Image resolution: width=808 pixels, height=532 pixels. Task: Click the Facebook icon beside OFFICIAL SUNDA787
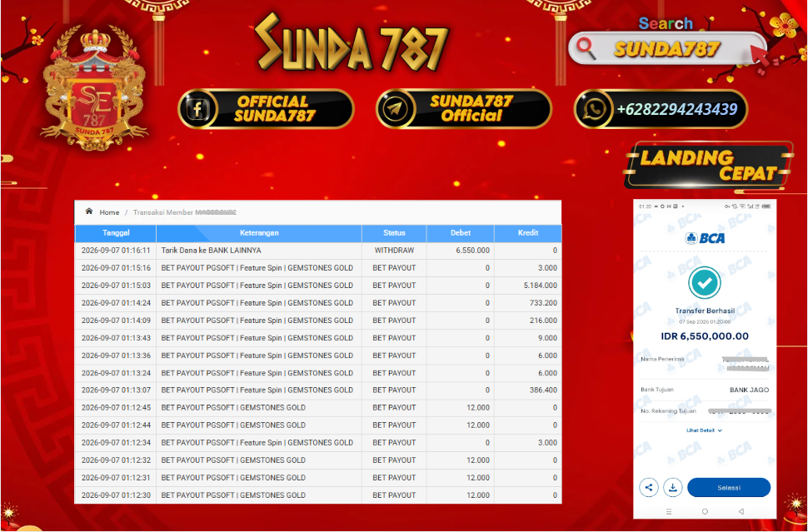198,109
